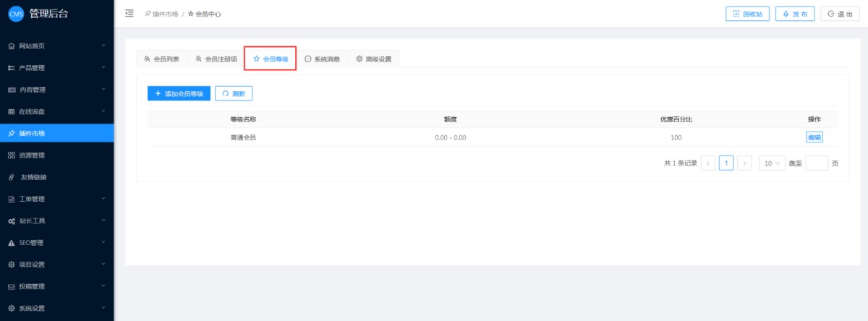
Task: Open the page size dropdown showing 10
Action: [x=772, y=163]
